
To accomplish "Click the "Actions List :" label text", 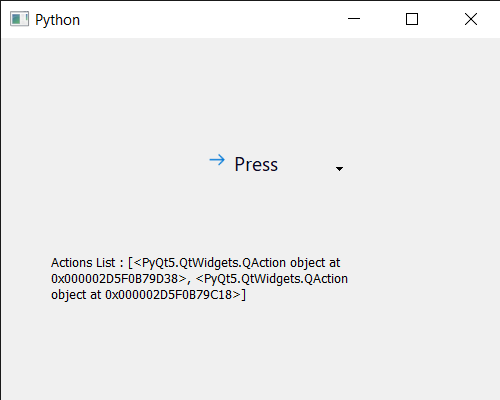I will 87,263.
